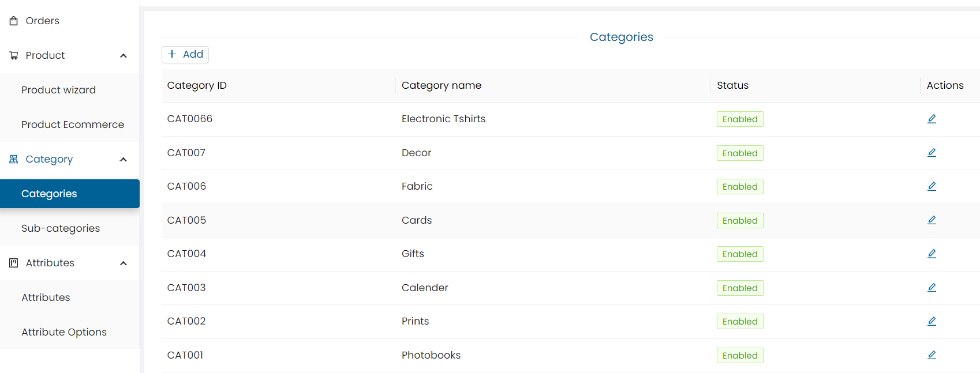Collapse the Product menu chevron
This screenshot has height=373, width=980.
pyautogui.click(x=124, y=56)
